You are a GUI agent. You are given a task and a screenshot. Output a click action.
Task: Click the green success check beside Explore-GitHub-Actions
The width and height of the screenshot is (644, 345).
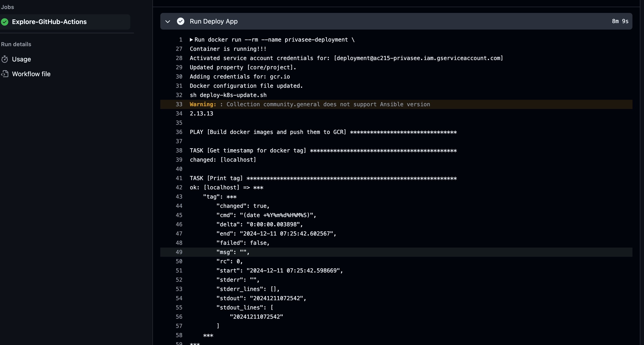coord(5,22)
